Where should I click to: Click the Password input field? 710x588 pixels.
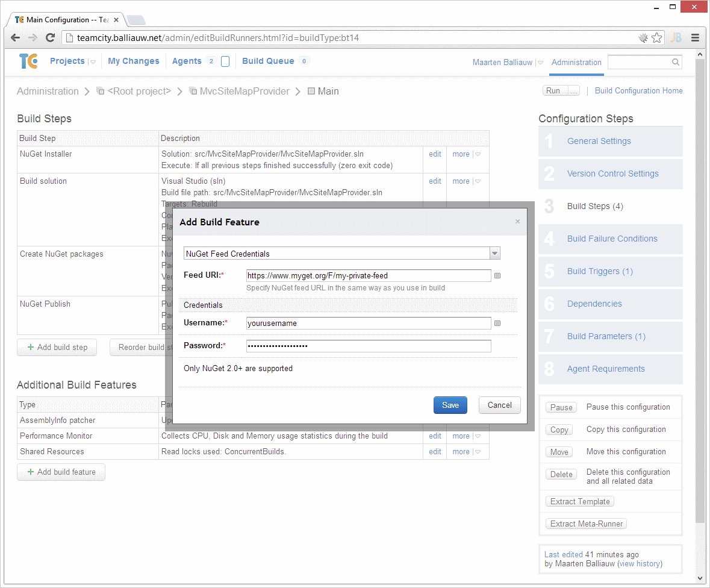point(369,346)
